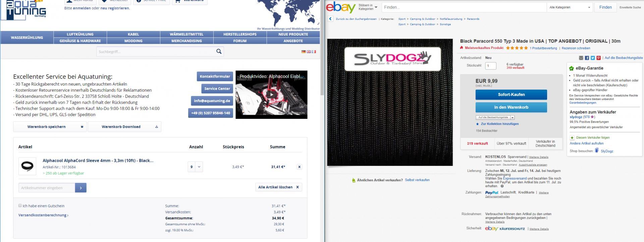Switch Aquatuning language to German flag

click(304, 52)
